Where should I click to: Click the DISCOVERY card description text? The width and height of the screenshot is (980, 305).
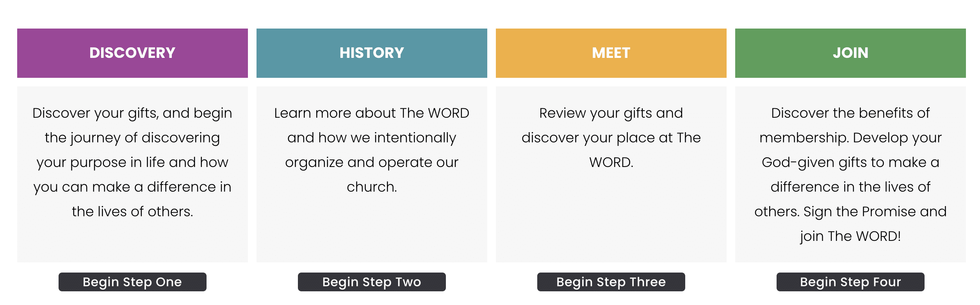click(x=132, y=162)
